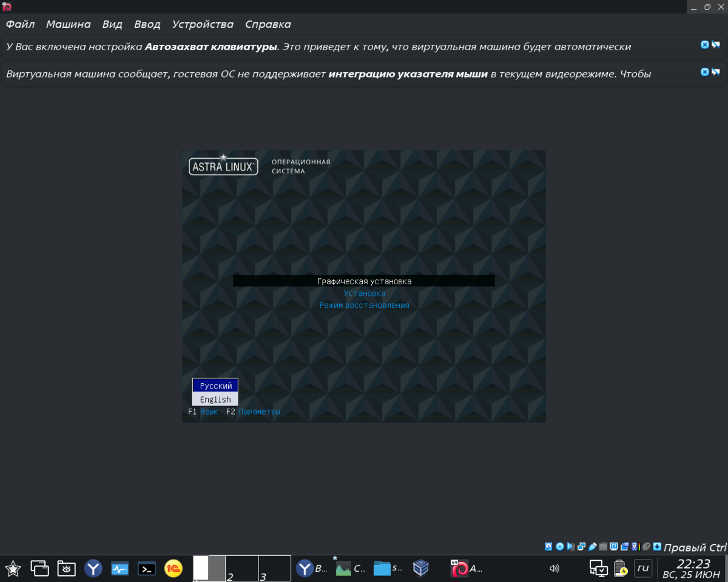Image resolution: width=728 pixels, height=582 pixels.
Task: Click F1 Язык option
Action: [203, 412]
